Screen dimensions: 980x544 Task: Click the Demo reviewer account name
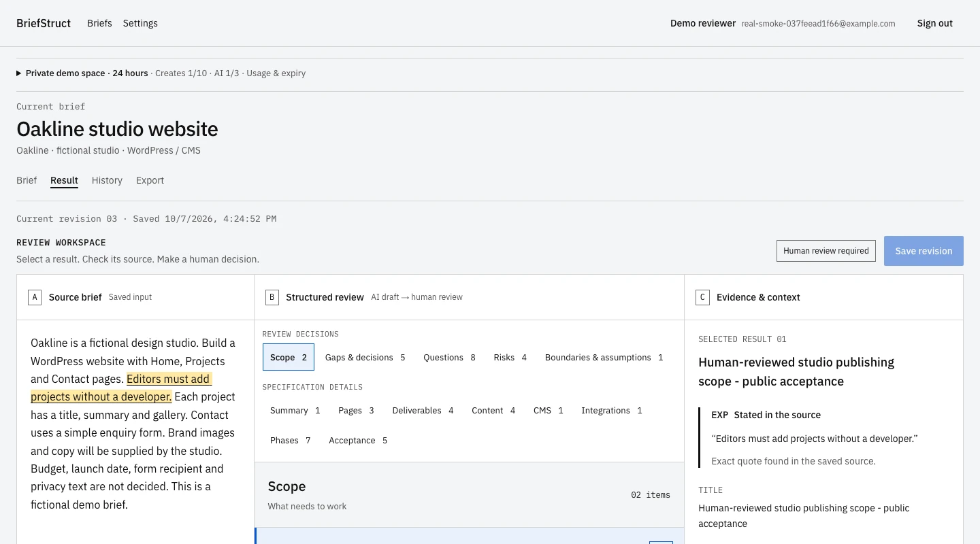tap(703, 23)
